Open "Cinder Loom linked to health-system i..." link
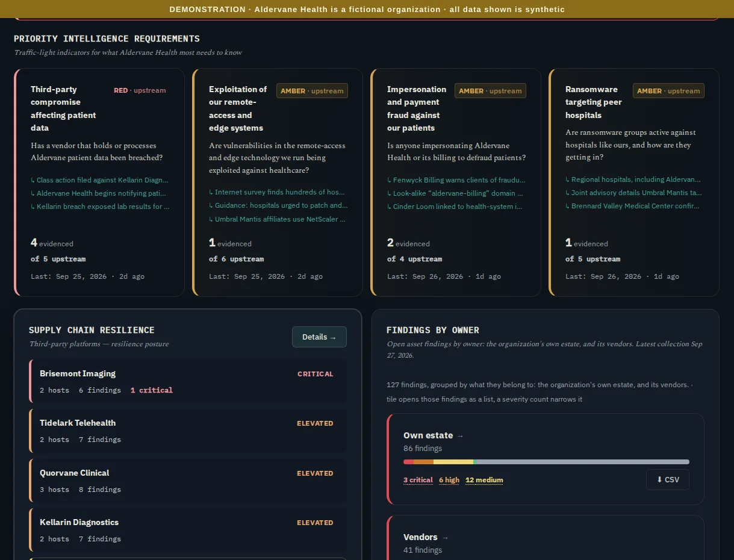Image resolution: width=734 pixels, height=560 pixels. tap(455, 207)
